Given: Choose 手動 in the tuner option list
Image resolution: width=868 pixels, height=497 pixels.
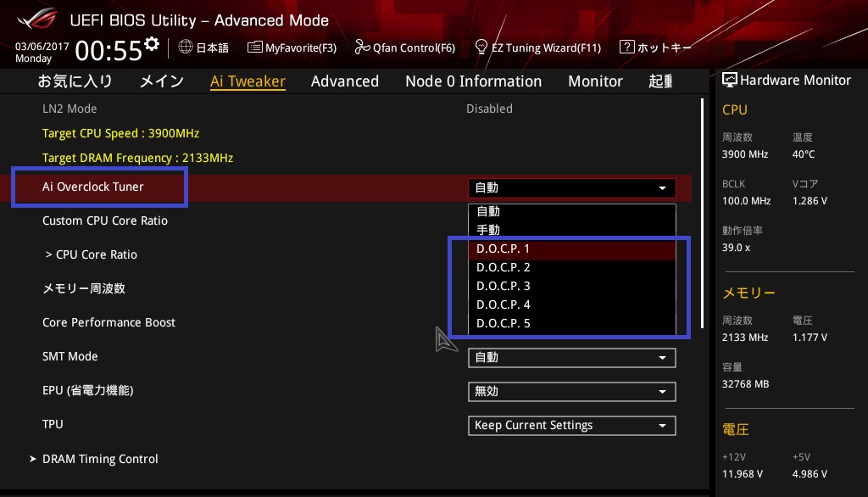Looking at the screenshot, I should coord(572,230).
